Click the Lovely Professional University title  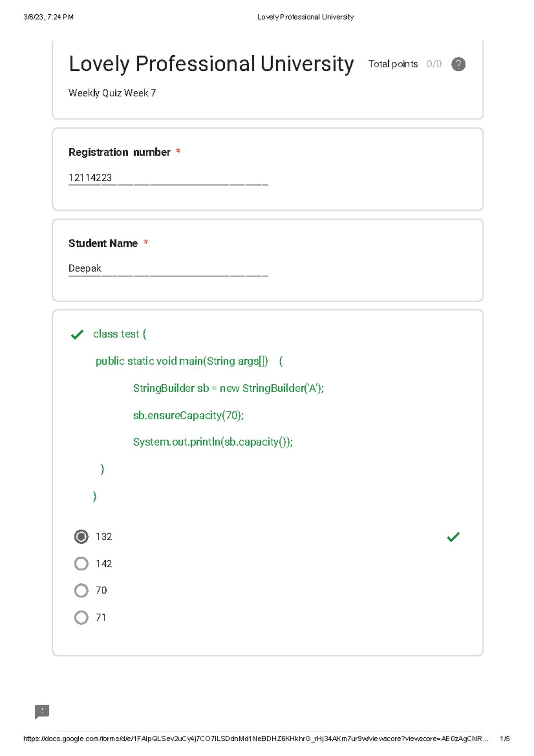pyautogui.click(x=211, y=64)
